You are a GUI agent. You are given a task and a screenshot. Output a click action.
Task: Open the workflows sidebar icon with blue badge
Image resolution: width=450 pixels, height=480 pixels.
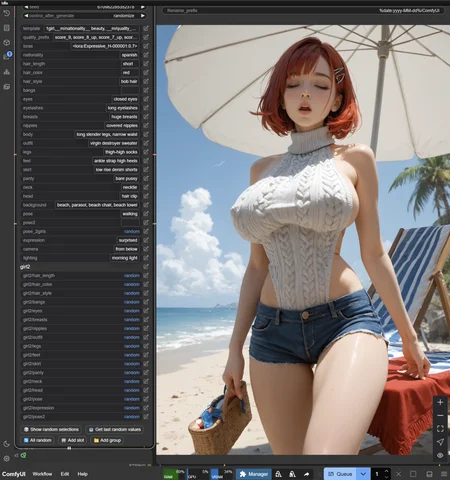pyautogui.click(x=7, y=56)
